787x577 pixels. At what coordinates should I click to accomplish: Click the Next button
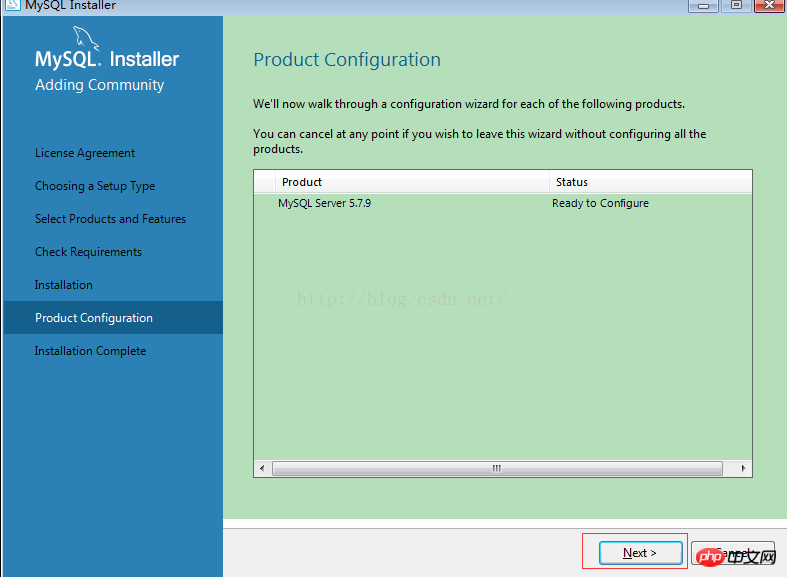(x=640, y=553)
